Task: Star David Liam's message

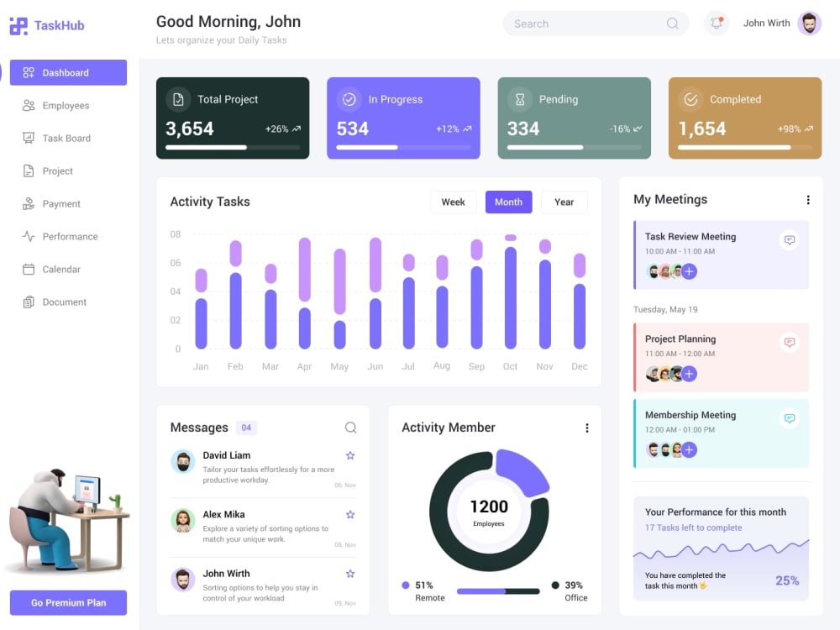Action: click(350, 455)
